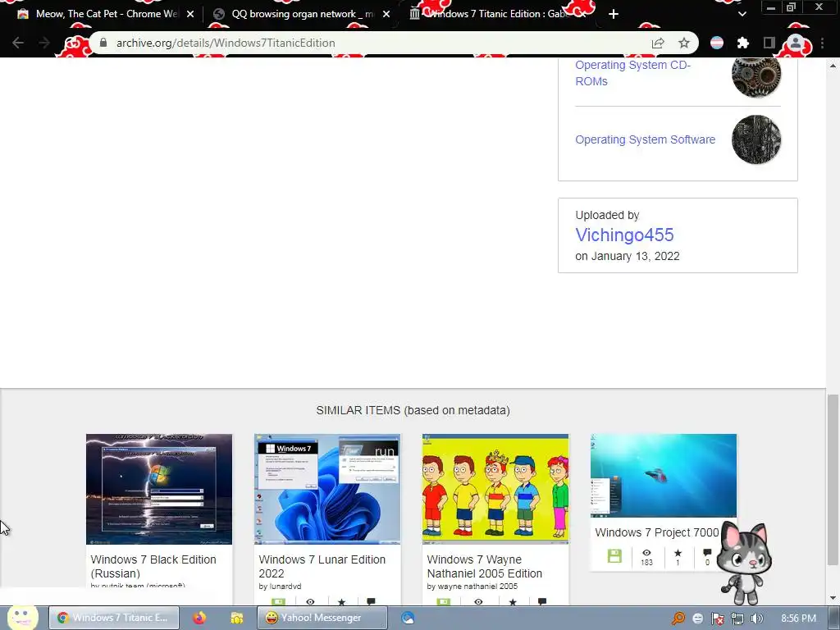
Task: Click the volume speaker tray icon
Action: [757, 619]
